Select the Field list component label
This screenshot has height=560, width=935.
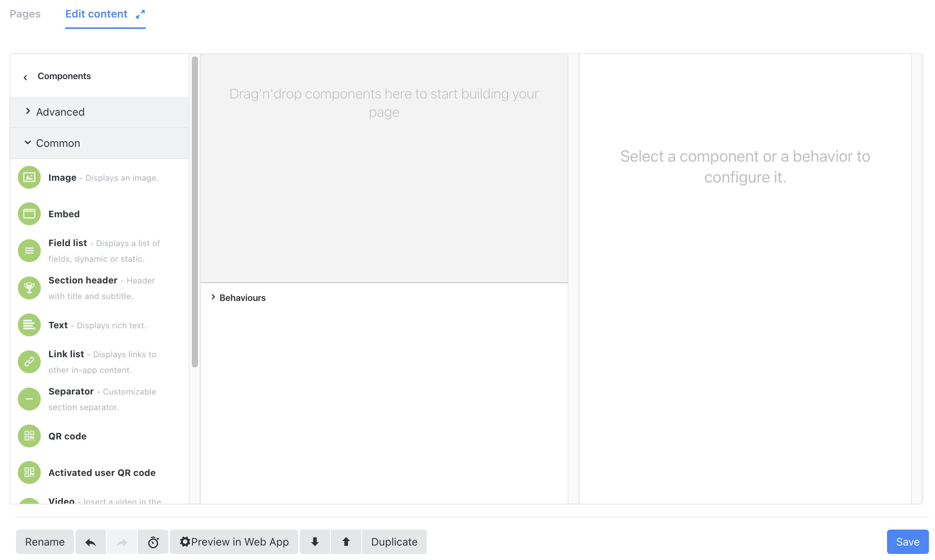[68, 243]
